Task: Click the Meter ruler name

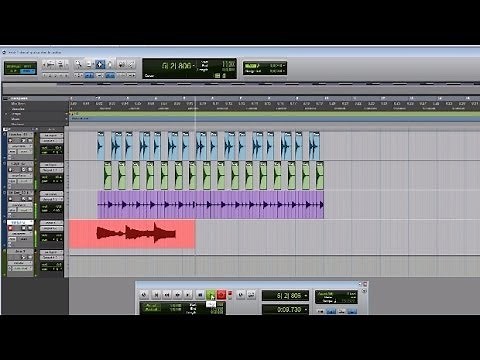Action: pos(16,119)
